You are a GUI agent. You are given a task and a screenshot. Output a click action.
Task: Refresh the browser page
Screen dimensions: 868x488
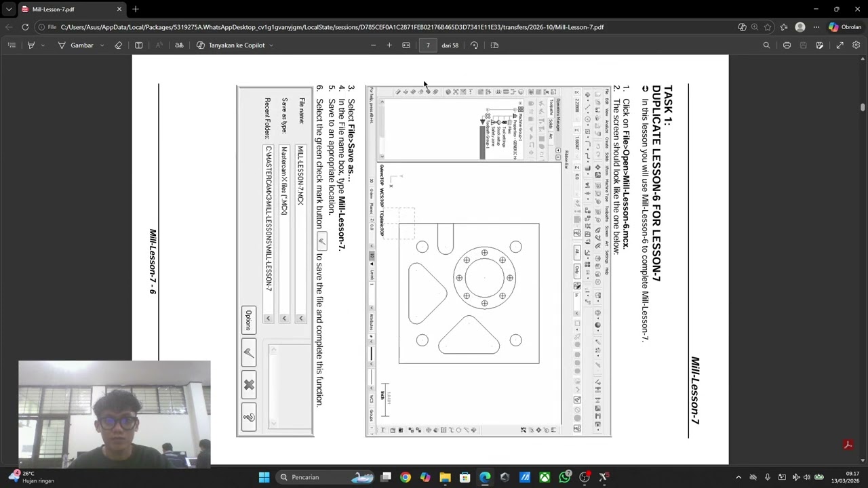(x=25, y=27)
